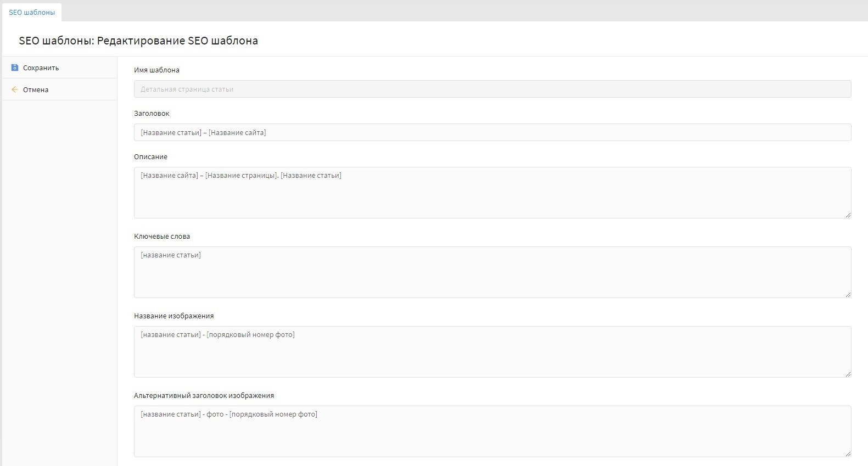Click the back arrow Cancel icon

point(15,89)
